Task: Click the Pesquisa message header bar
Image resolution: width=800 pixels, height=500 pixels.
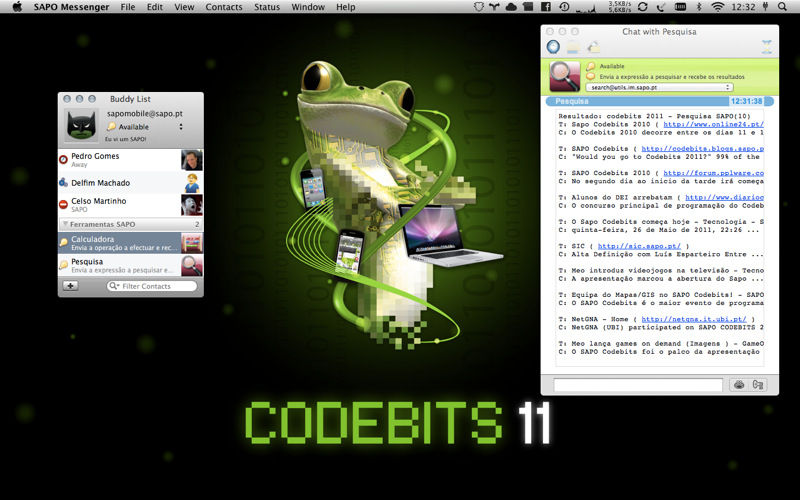Action: (659, 101)
